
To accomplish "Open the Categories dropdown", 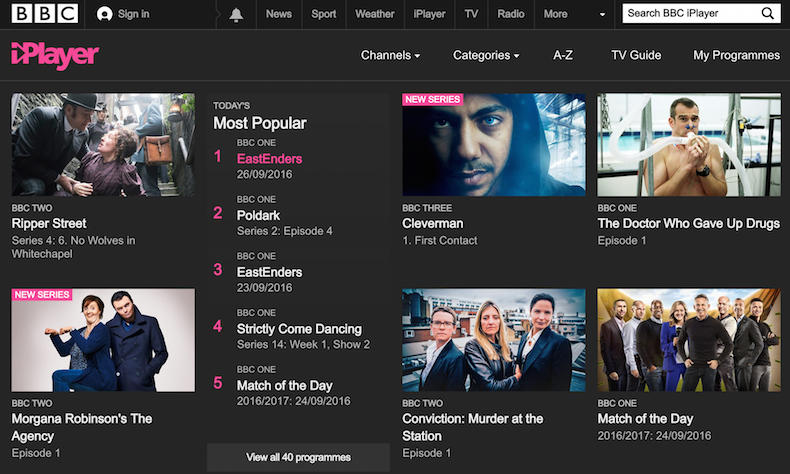I will tap(486, 55).
